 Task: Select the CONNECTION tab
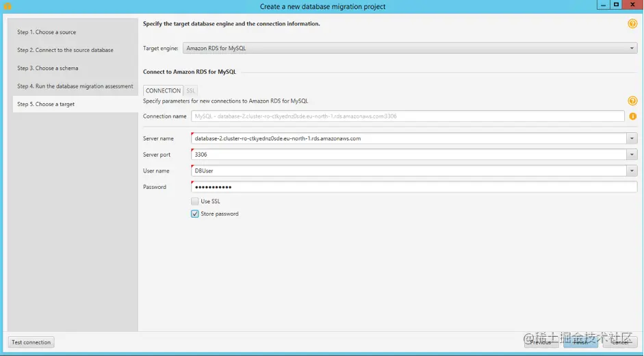[x=163, y=90]
